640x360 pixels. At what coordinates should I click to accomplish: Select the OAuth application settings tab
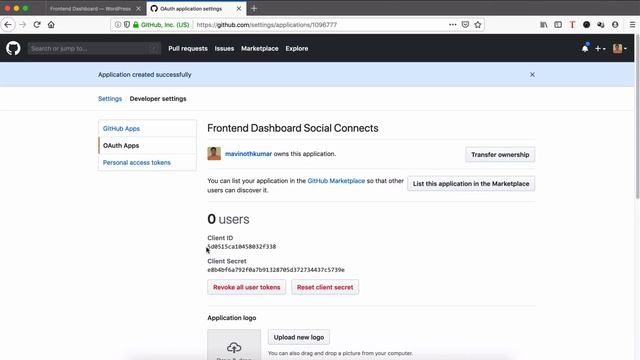[x=191, y=9]
